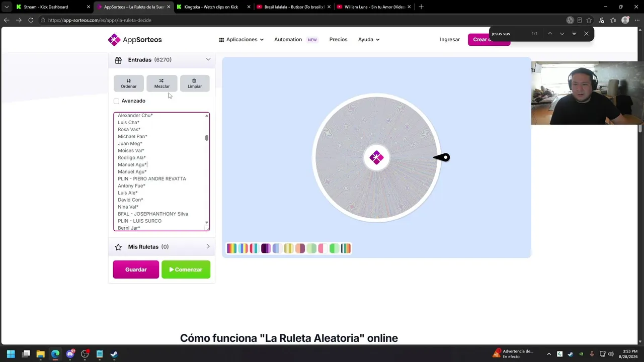
Task: Switch to the Brasil lalalala YouTube tab
Action: pos(293,7)
